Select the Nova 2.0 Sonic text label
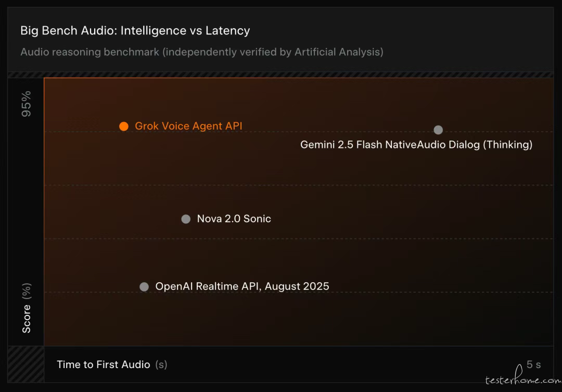562x392 pixels. point(234,219)
